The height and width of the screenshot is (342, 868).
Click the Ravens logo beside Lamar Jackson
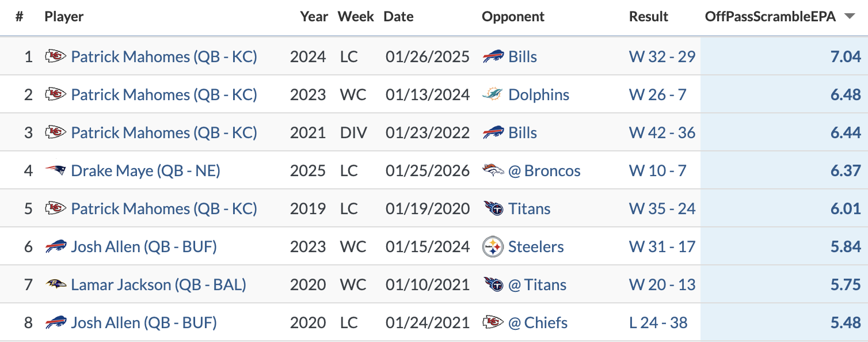coord(56,284)
